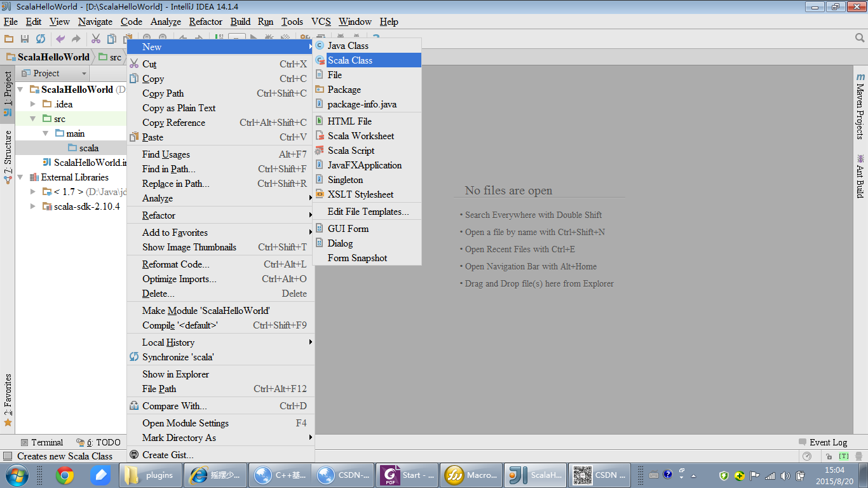Select package-info.java in New submenu
Screen dimensions: 868x488
(x=367, y=104)
